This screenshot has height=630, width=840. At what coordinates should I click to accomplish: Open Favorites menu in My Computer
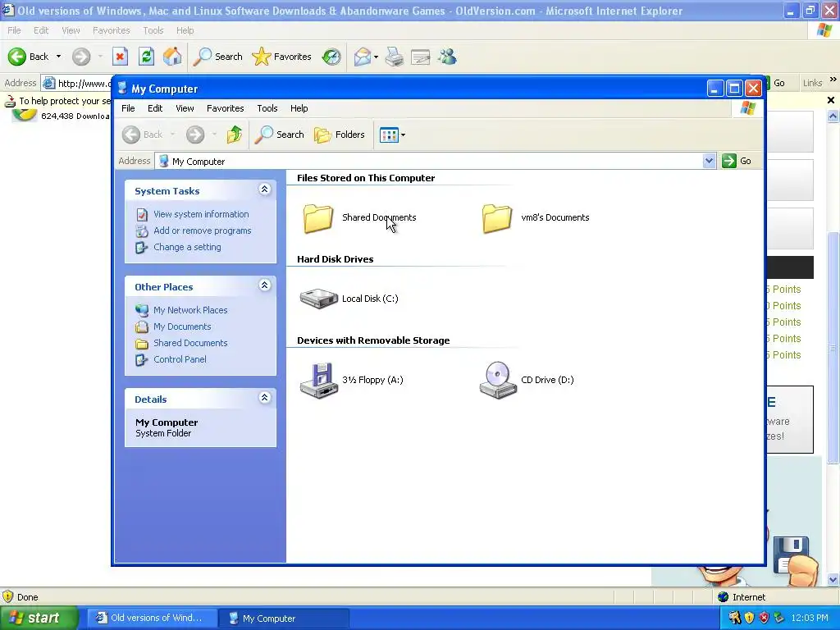point(225,108)
